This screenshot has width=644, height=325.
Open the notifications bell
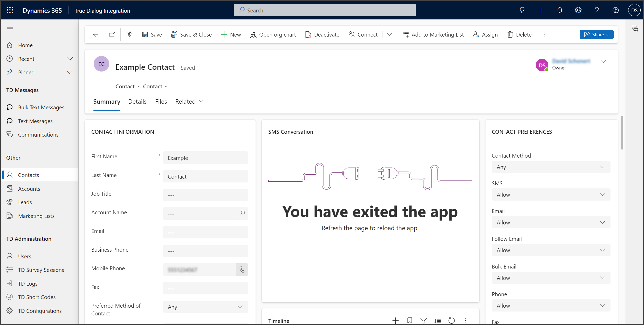tap(560, 10)
